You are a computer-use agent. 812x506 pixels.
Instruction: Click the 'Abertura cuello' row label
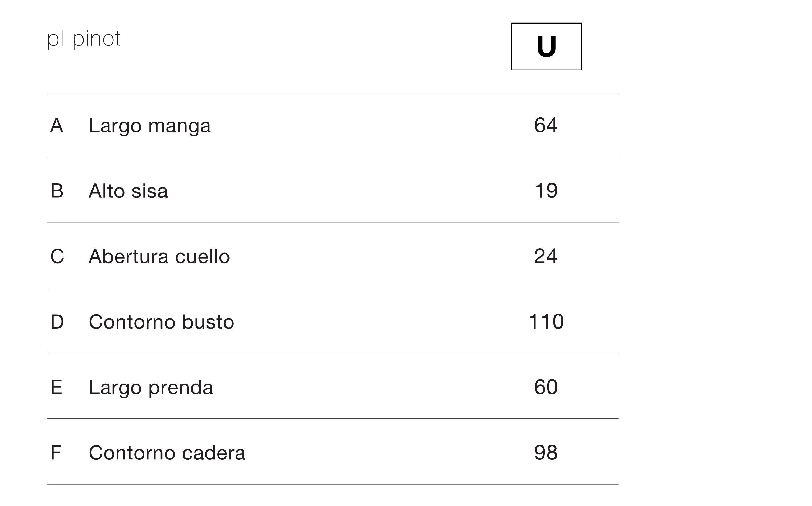tap(159, 256)
